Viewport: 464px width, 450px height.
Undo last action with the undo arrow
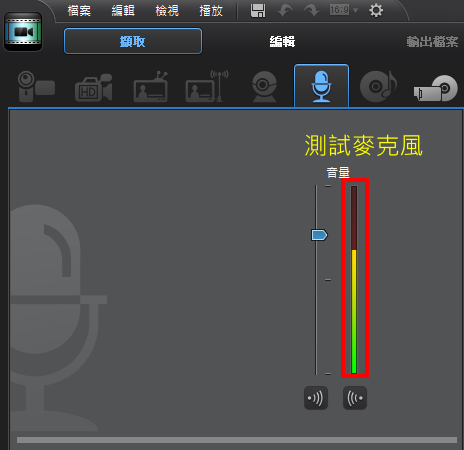point(285,11)
